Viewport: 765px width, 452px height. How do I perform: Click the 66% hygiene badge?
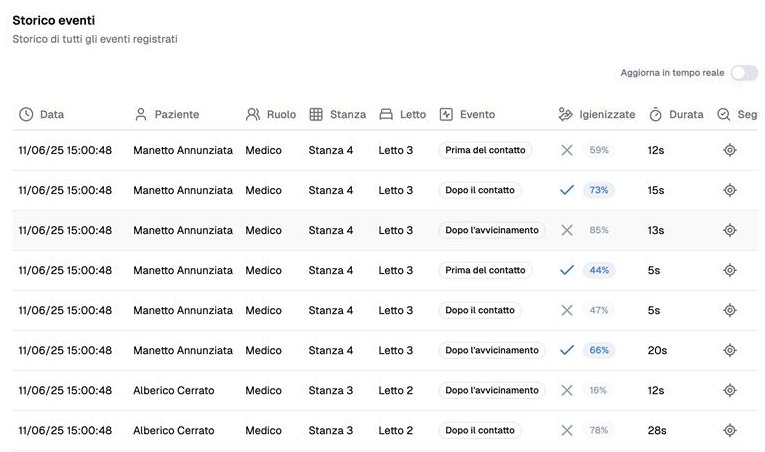point(599,350)
